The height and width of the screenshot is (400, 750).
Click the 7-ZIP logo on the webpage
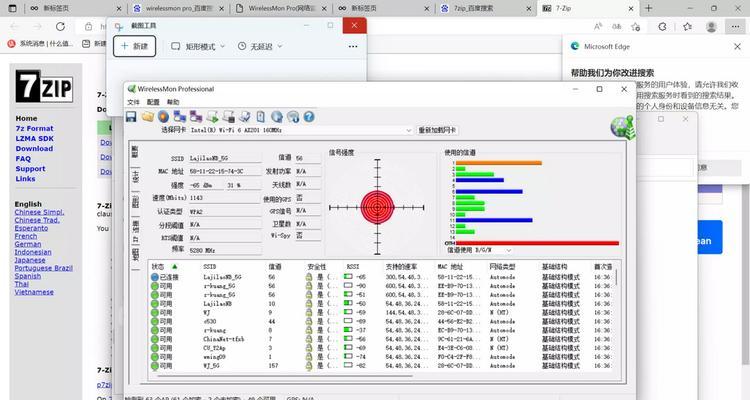pyautogui.click(x=44, y=86)
